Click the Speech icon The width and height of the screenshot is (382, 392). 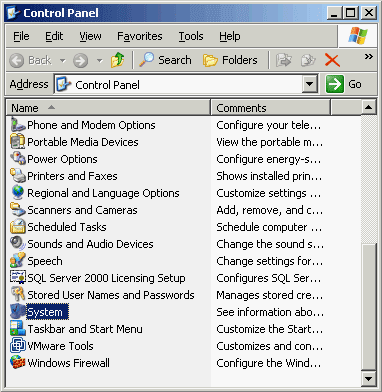coord(18,261)
